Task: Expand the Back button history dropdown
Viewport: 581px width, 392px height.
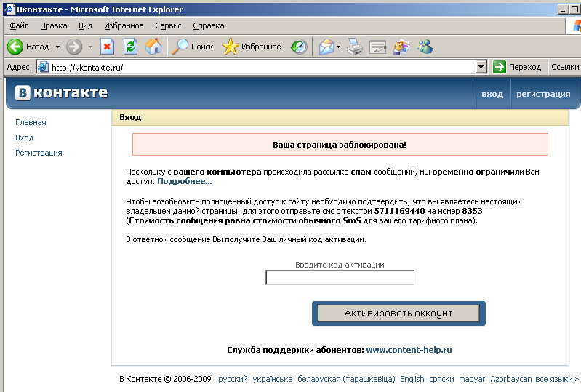Action: pos(57,47)
